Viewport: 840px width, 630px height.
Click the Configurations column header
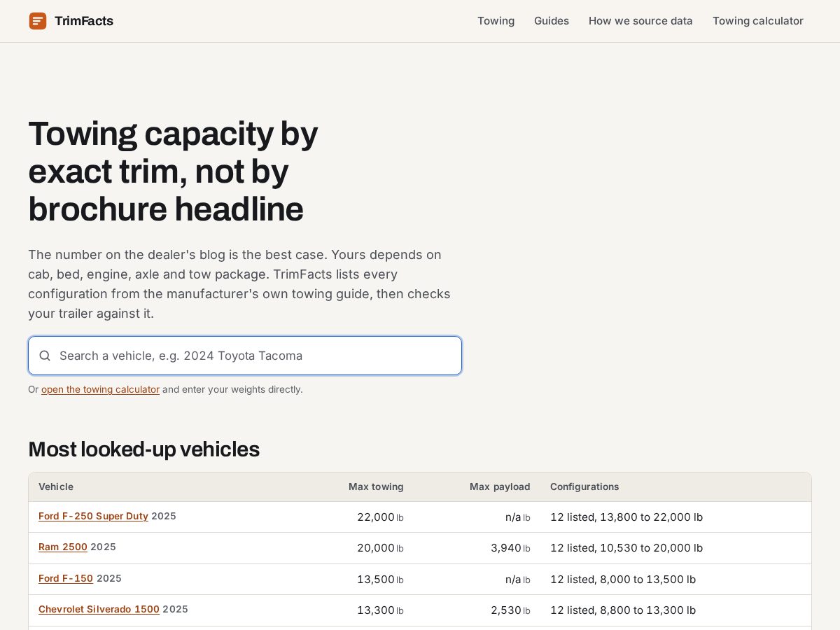point(584,486)
